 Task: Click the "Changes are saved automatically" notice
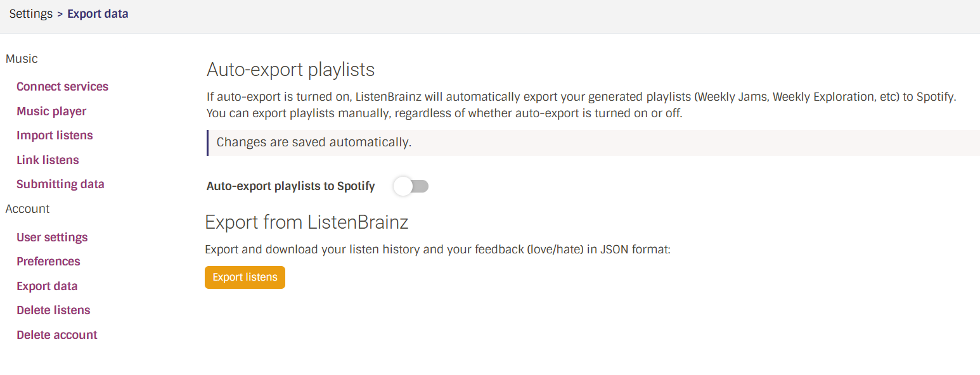tap(314, 143)
